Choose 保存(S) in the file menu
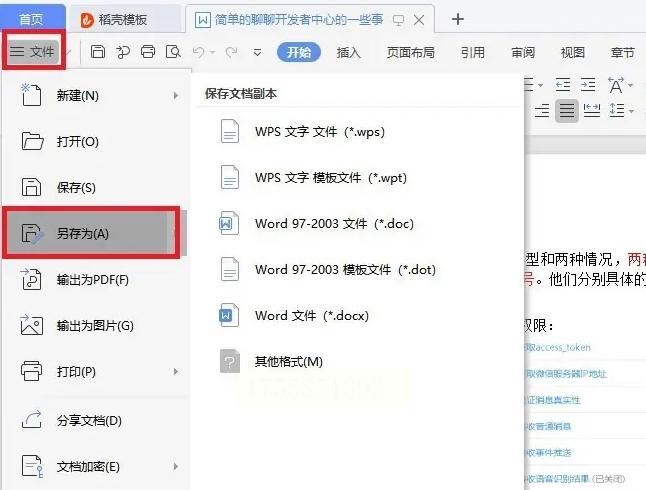This screenshot has height=490, width=646. point(95,188)
